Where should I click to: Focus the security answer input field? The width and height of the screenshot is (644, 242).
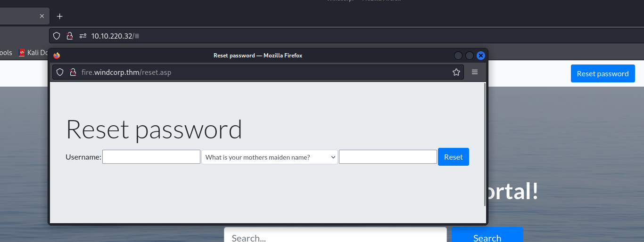click(x=388, y=157)
